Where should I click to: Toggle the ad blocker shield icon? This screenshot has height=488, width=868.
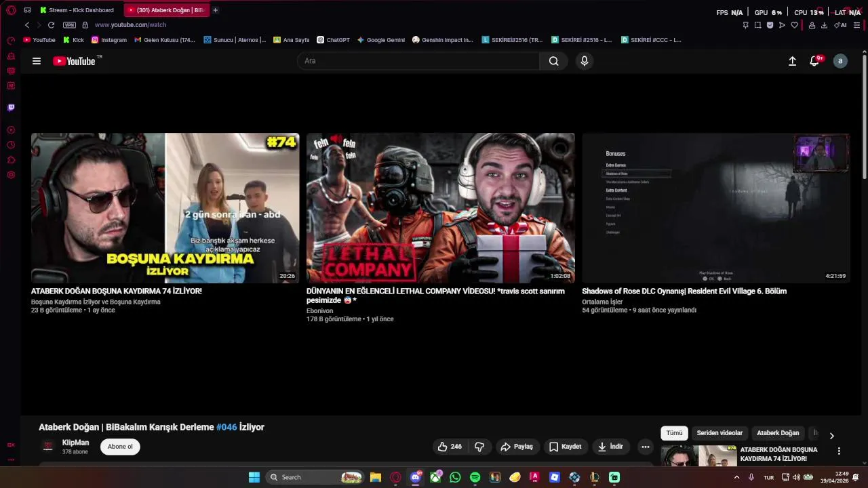point(770,25)
